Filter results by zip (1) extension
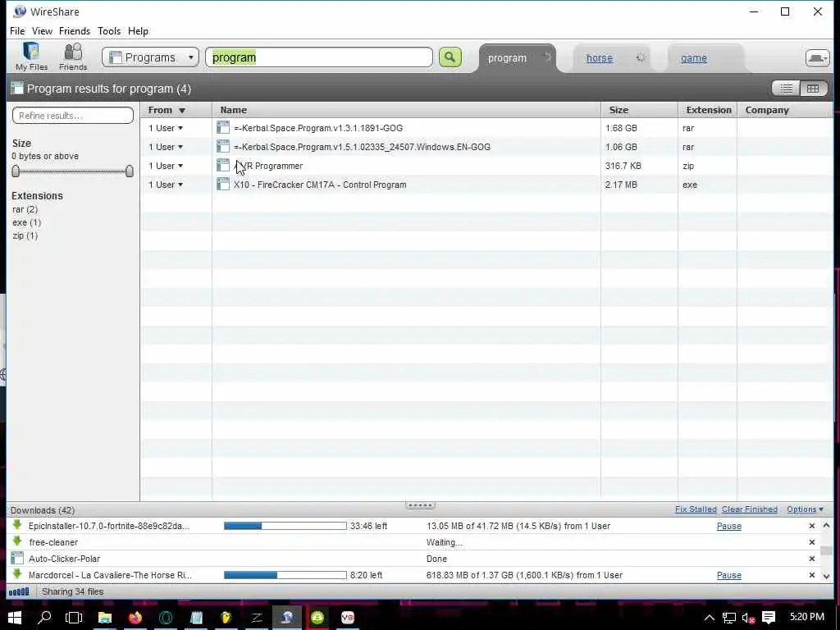Image resolution: width=840 pixels, height=630 pixels. tap(25, 235)
